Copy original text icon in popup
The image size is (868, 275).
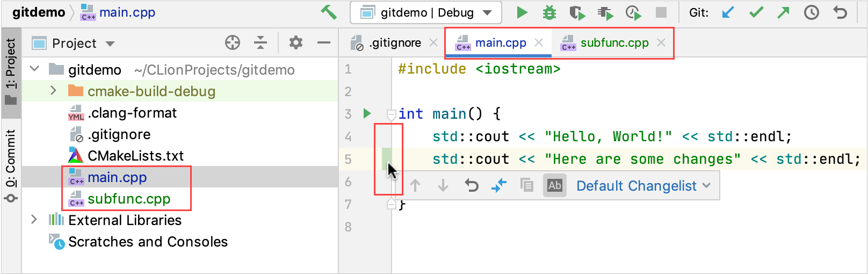[527, 186]
